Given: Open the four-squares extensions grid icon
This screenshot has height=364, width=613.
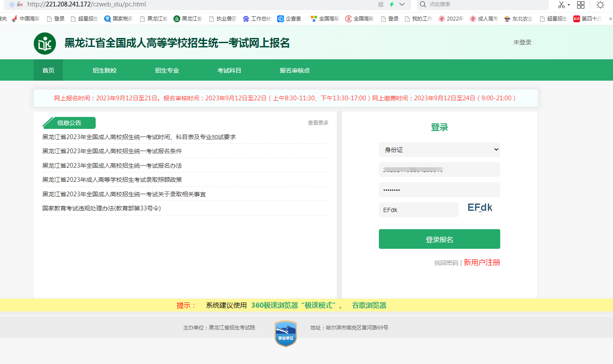Looking at the screenshot, I should pos(581,5).
